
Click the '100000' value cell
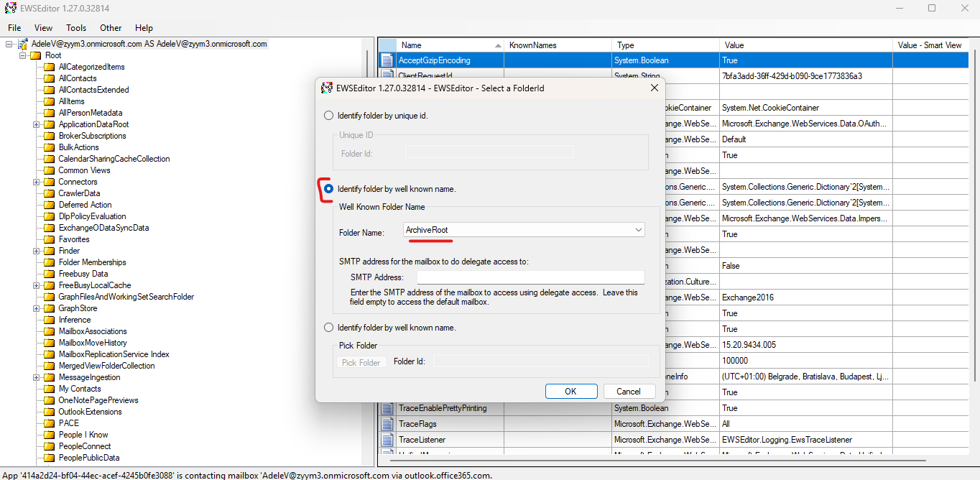[806, 361]
